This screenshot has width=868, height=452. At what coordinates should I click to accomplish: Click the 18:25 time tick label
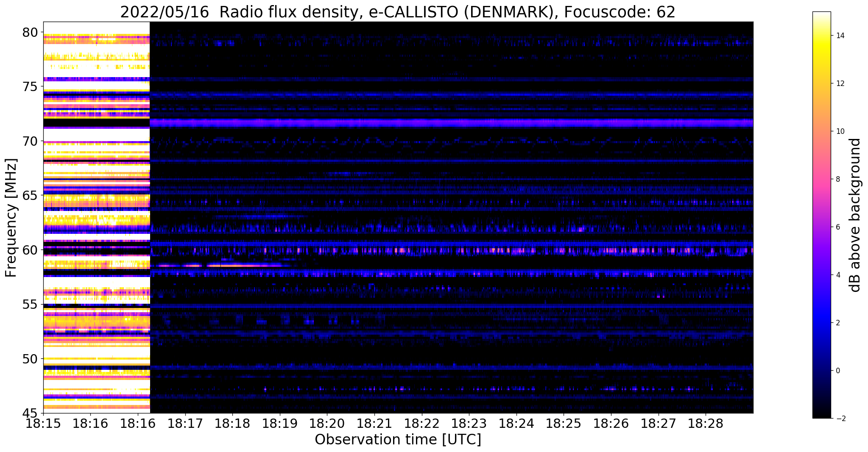(564, 424)
